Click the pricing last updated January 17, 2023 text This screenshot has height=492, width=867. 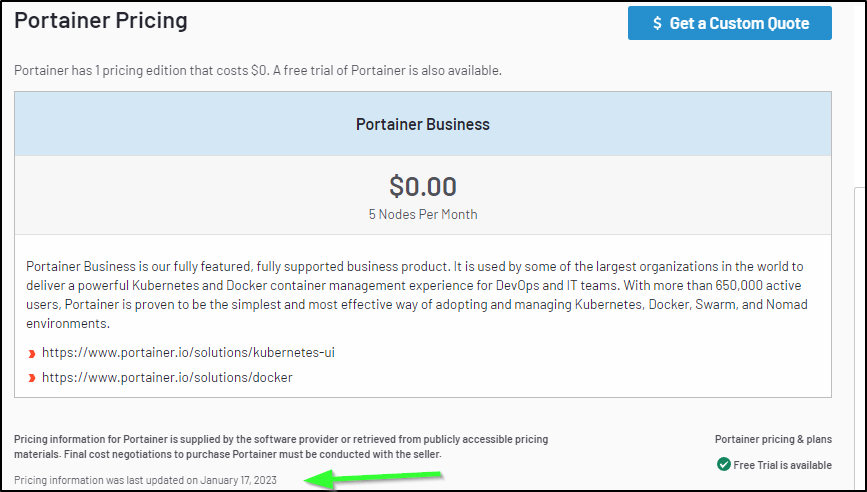pos(145,480)
